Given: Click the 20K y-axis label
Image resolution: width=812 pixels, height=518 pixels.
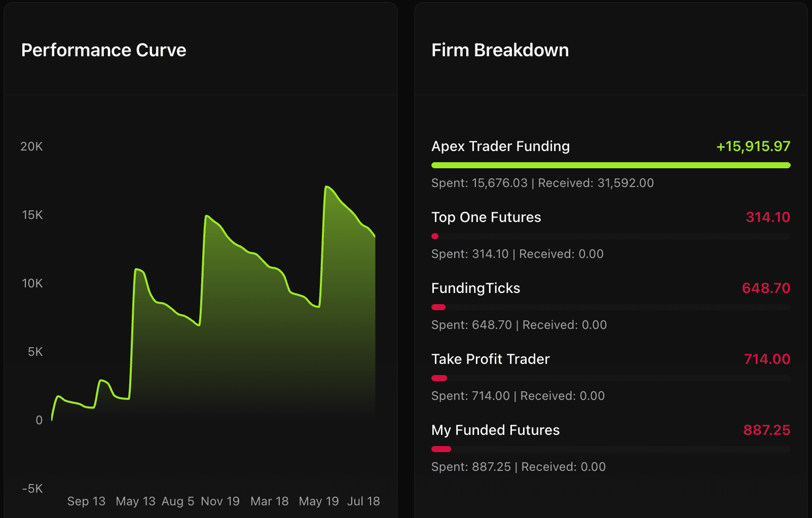Looking at the screenshot, I should (31, 146).
